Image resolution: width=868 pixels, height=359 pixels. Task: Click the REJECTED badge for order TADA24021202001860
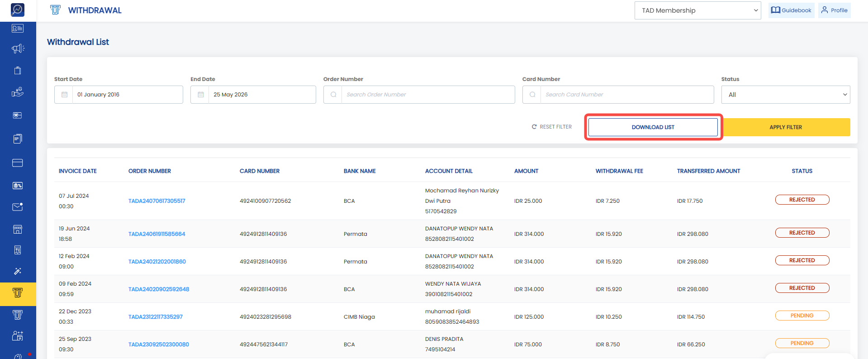point(802,260)
